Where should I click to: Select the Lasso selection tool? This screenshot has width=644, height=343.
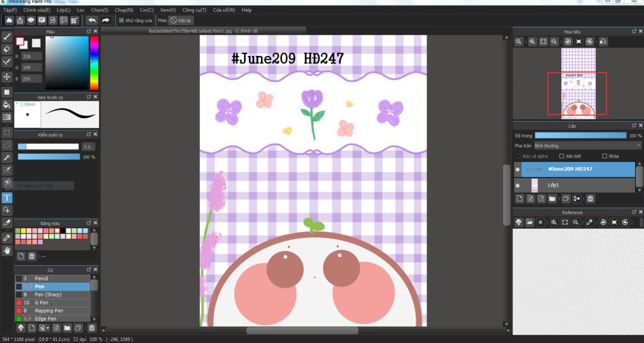click(6, 145)
